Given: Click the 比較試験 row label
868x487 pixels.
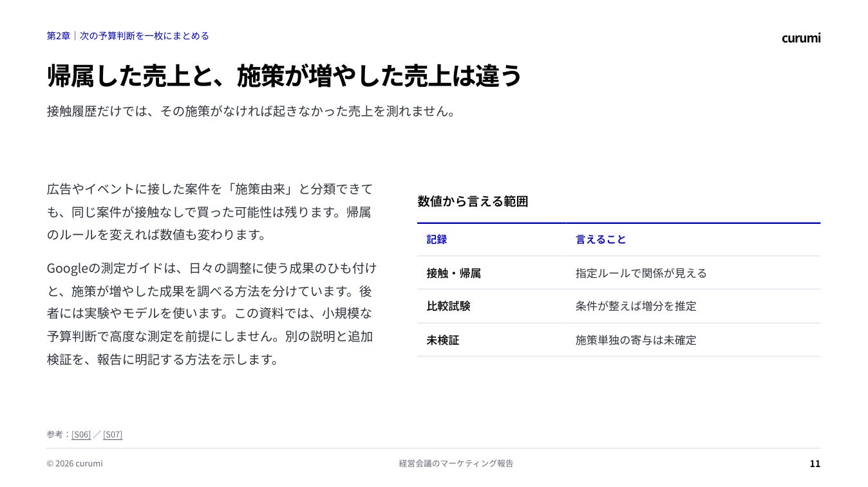Looking at the screenshot, I should 448,306.
